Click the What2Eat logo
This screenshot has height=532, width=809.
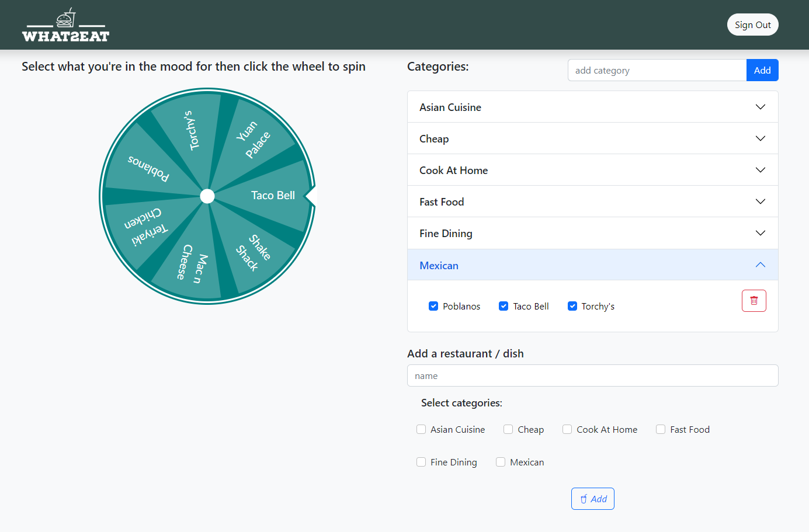click(65, 25)
